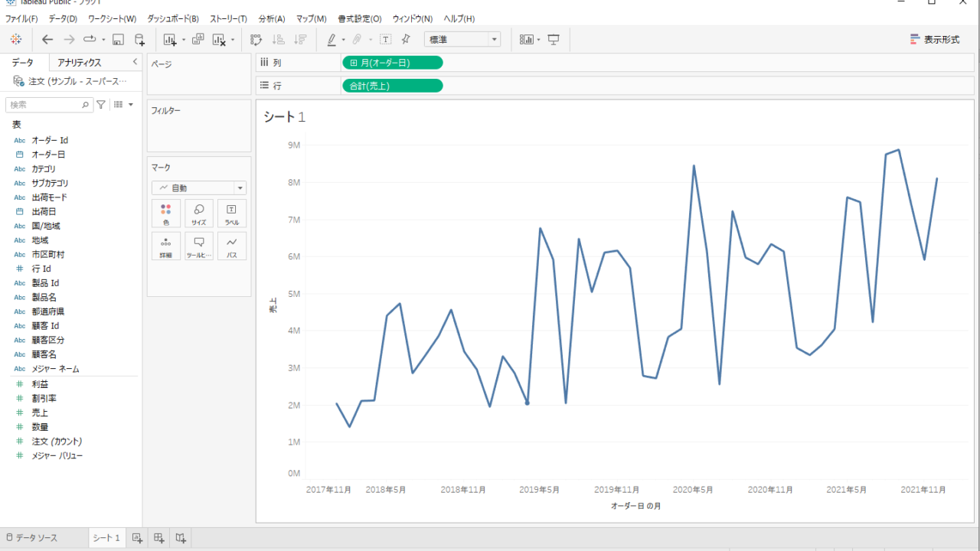980x551 pixels.
Task: Click the Path (パス) mark card
Action: [232, 246]
